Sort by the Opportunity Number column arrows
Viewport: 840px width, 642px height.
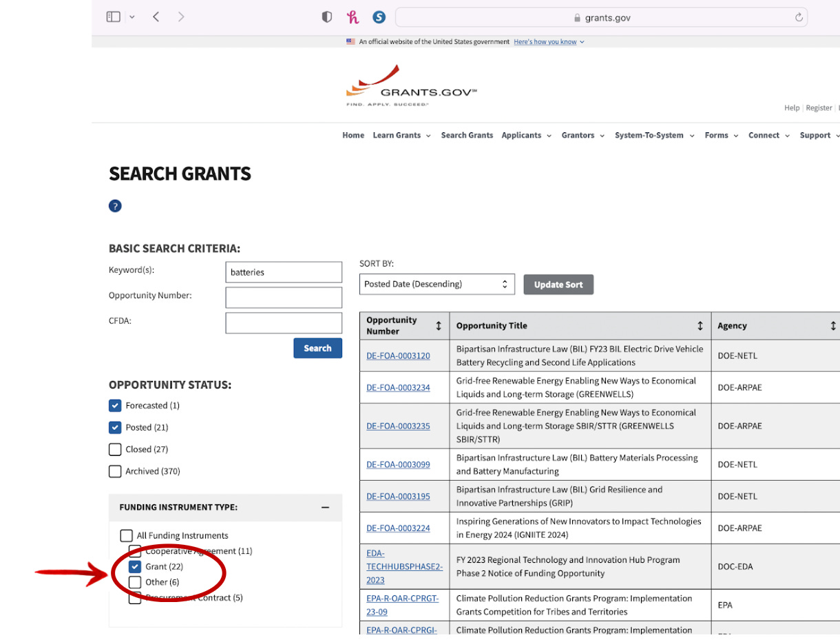(x=439, y=326)
